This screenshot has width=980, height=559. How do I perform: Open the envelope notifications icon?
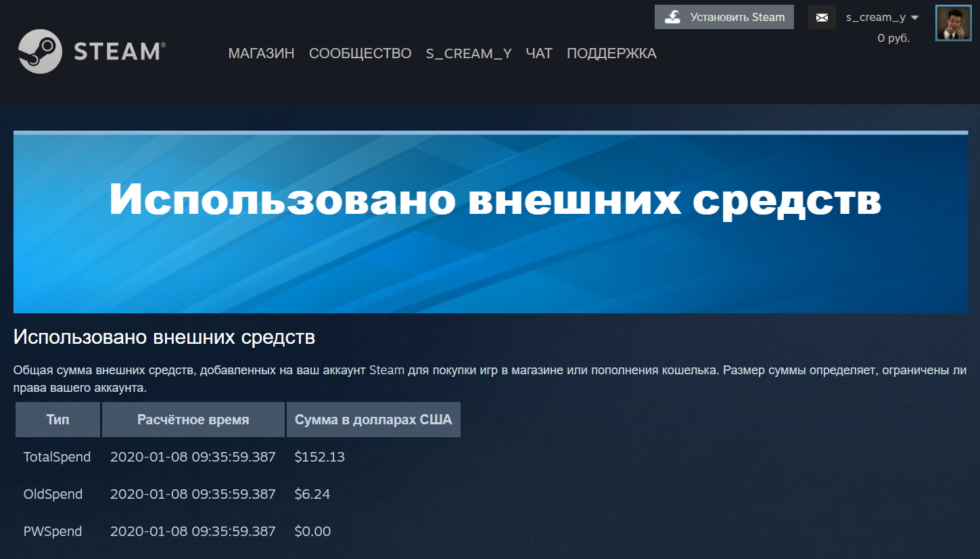pyautogui.click(x=822, y=18)
